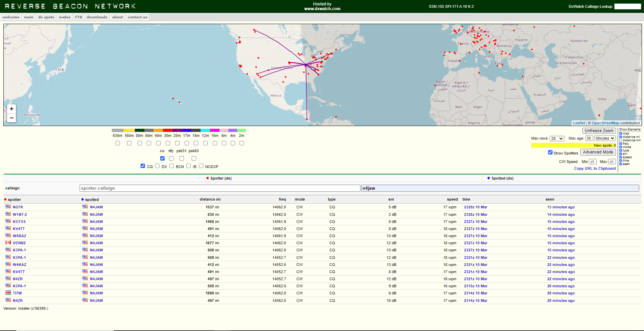644x331 pixels.
Task: Open spotter ND7K callsign link
Action: 18,207
